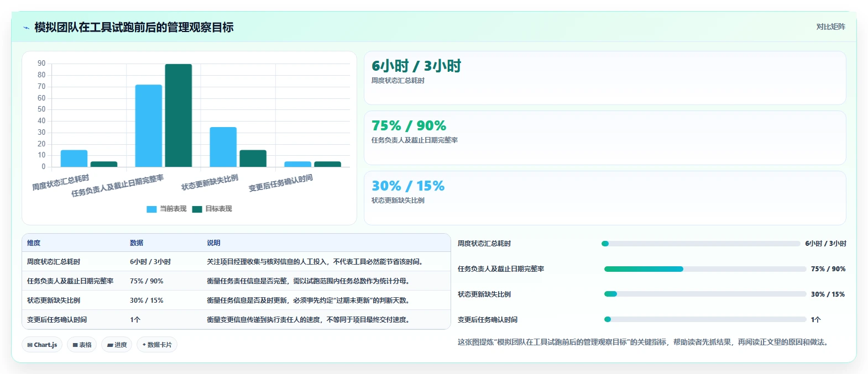Toggle the 目标表现 legend color box
This screenshot has height=374, width=868.
(197, 209)
